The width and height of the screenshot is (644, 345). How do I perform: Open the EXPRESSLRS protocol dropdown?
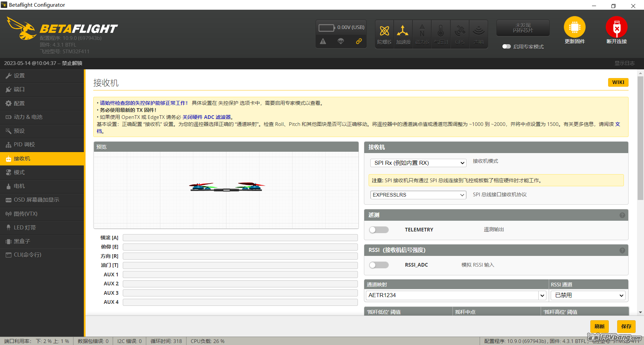(418, 195)
